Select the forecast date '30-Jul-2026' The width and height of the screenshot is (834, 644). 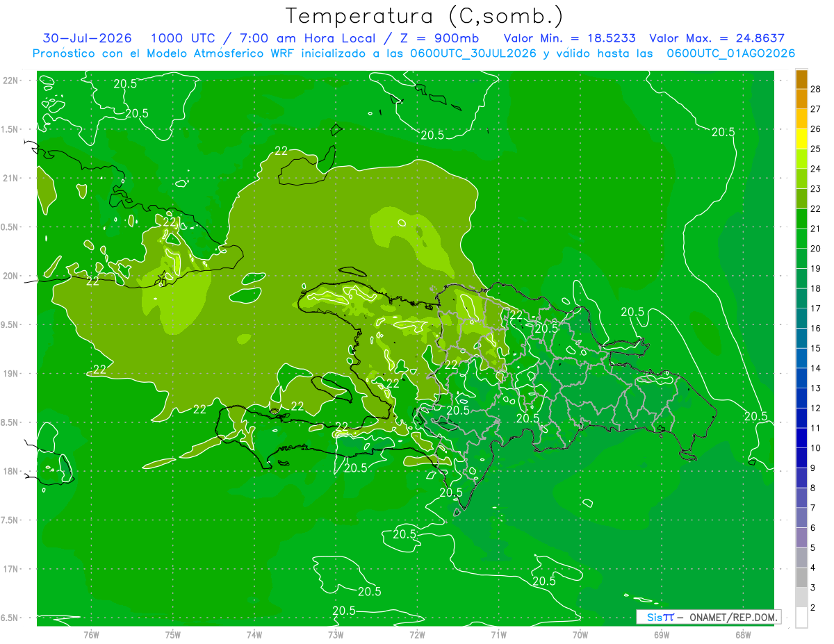88,38
